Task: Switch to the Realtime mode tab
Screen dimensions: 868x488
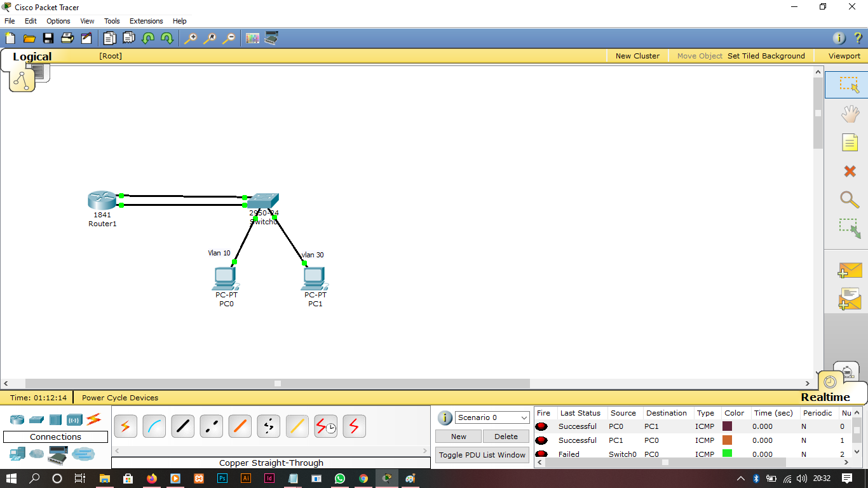Action: point(825,397)
